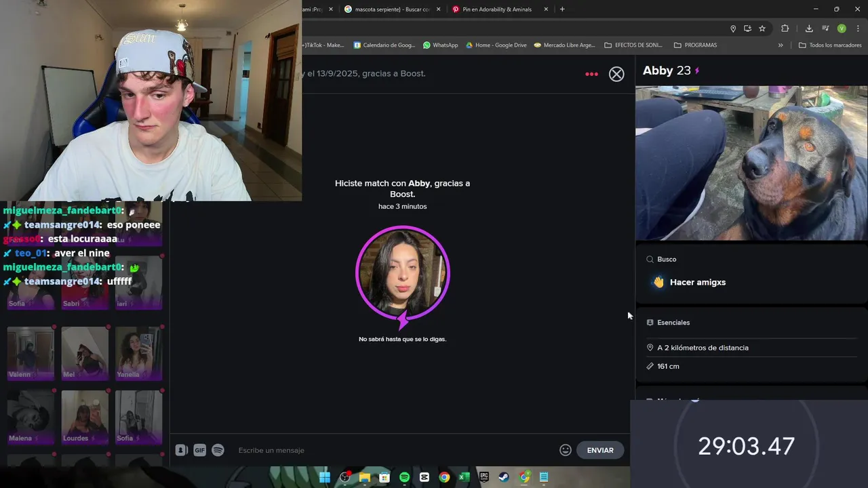This screenshot has width=868, height=488.
Task: Open Malena's match thumbnail
Action: click(31, 418)
